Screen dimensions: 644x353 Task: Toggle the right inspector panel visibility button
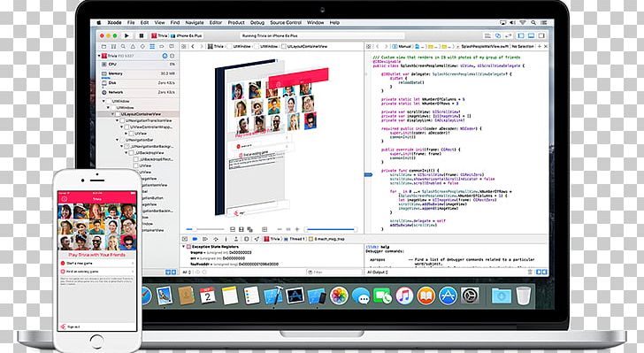tap(541, 35)
